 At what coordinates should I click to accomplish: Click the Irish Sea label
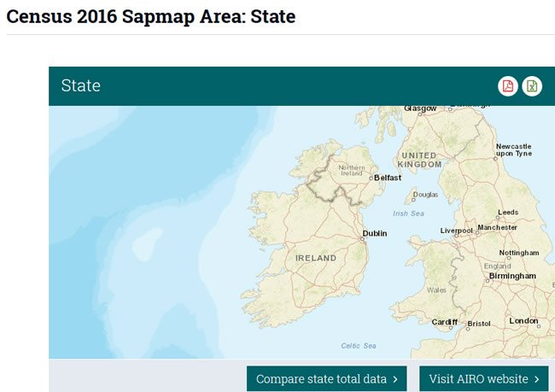click(408, 214)
